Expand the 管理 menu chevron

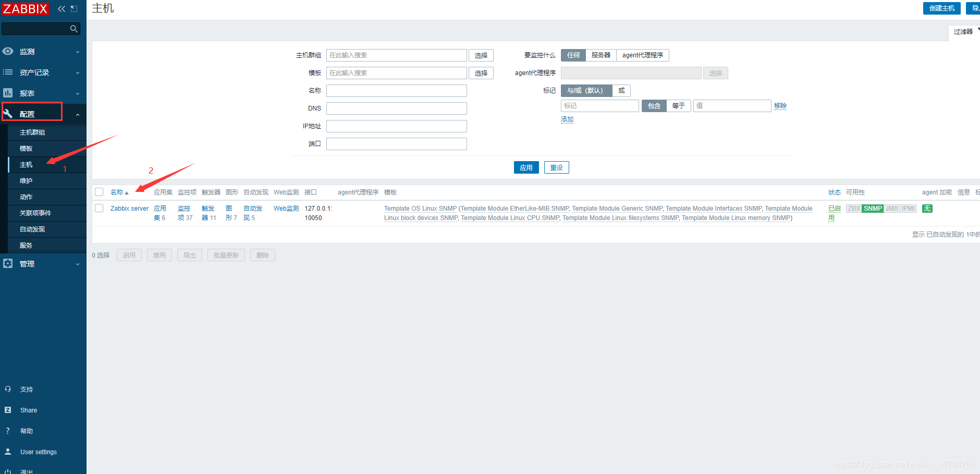(x=78, y=264)
